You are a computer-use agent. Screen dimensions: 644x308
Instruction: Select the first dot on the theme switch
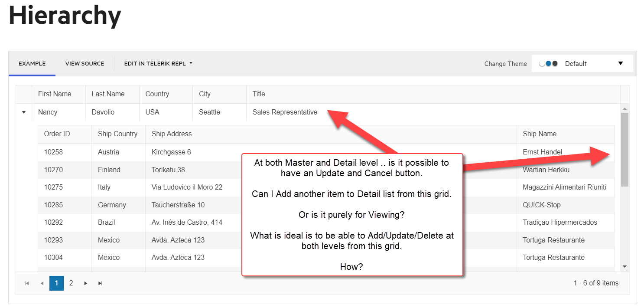tap(542, 63)
